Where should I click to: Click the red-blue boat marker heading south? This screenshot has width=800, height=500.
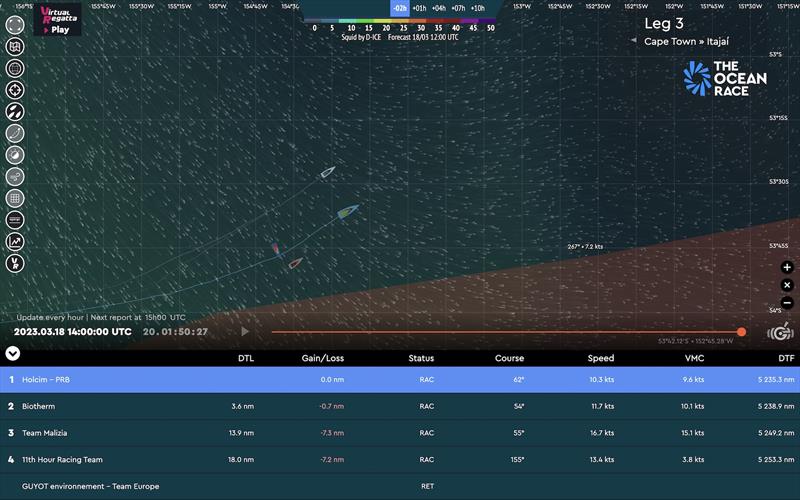276,249
